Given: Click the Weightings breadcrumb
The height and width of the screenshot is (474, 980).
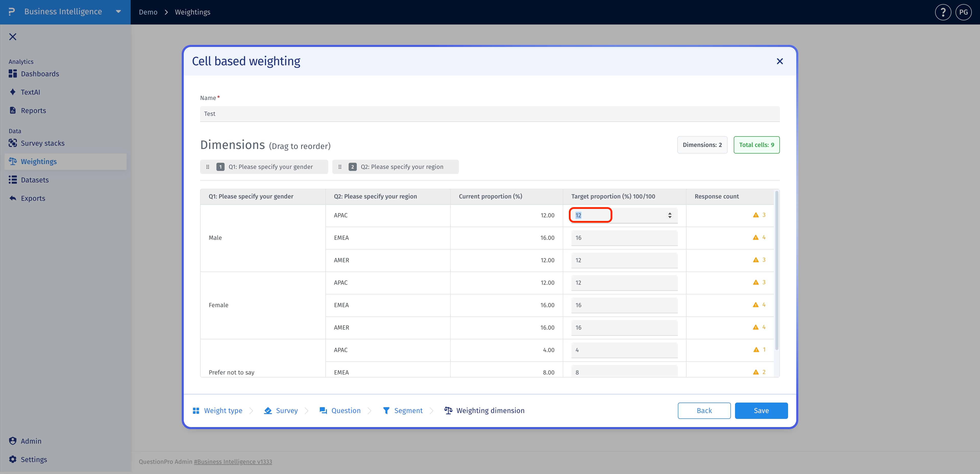Looking at the screenshot, I should coord(192,12).
